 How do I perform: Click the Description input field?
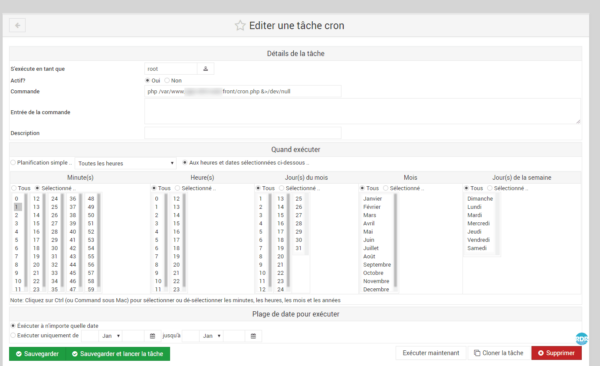coord(243,133)
